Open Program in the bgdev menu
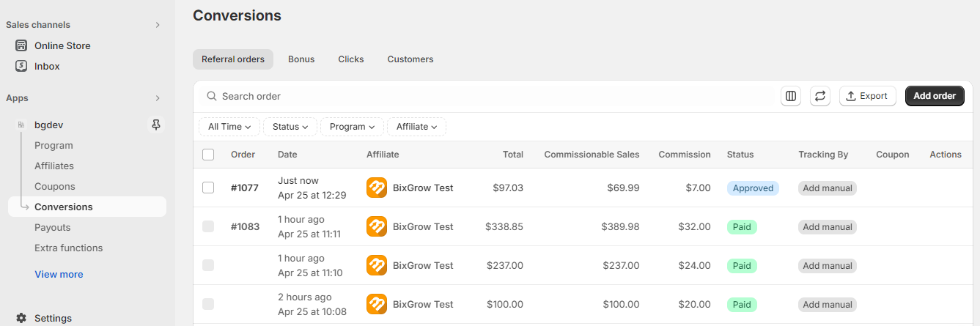The height and width of the screenshot is (326, 980). pyautogui.click(x=54, y=145)
